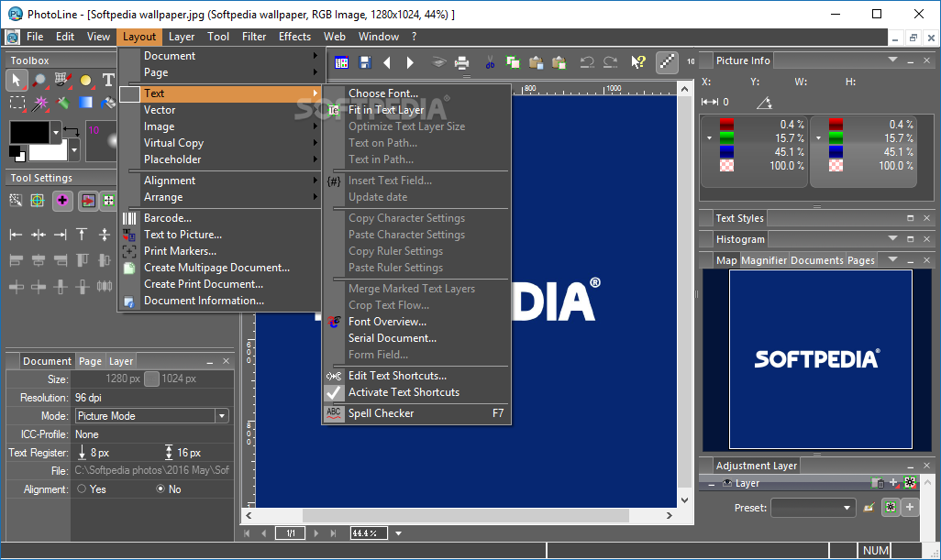Image resolution: width=941 pixels, height=560 pixels.
Task: Toggle the gear button beside Preset dropdown
Action: 891,507
